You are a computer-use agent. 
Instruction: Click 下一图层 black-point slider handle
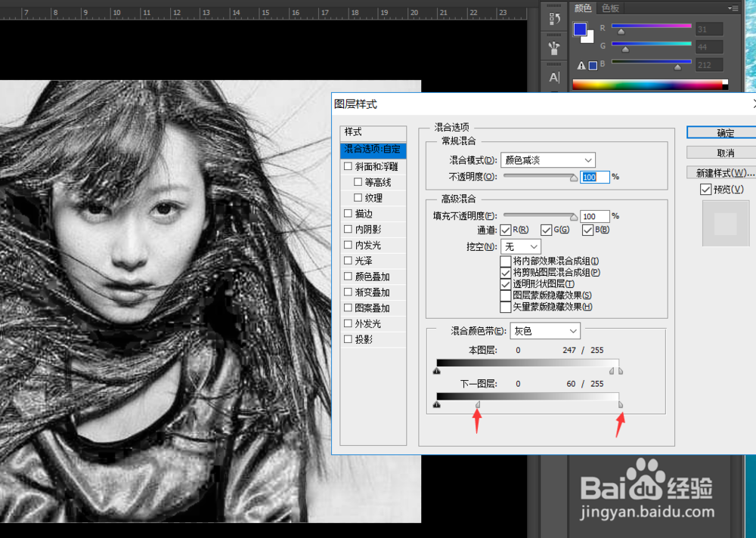tap(436, 404)
